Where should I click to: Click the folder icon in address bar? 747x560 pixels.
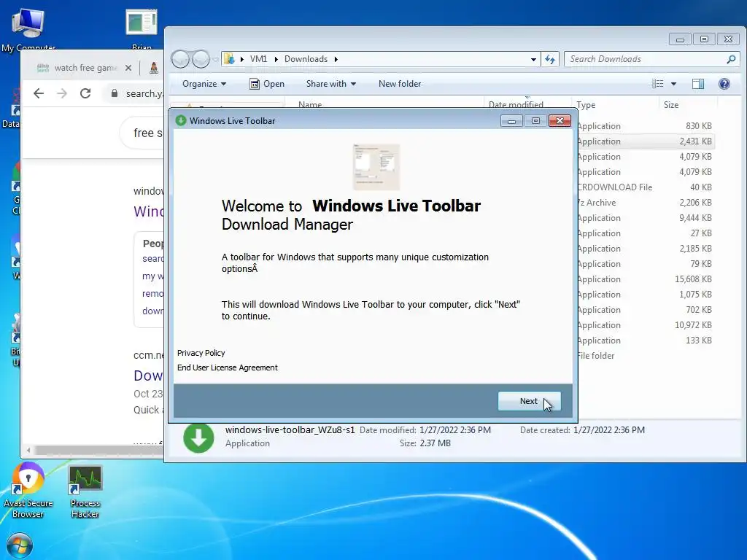[x=229, y=59]
